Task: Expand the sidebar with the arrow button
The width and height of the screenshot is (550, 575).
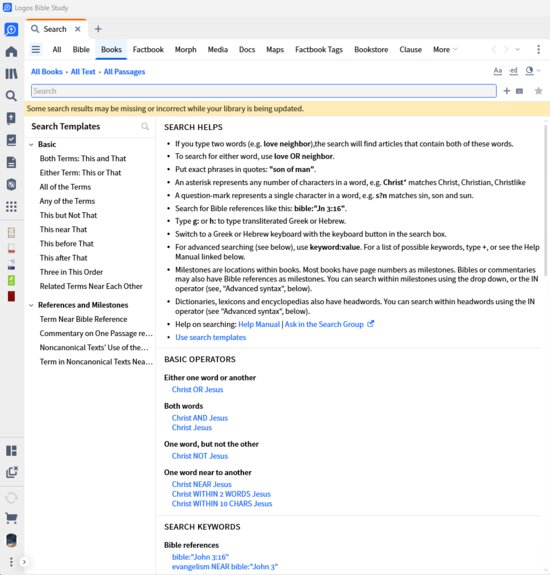Action: [24, 562]
